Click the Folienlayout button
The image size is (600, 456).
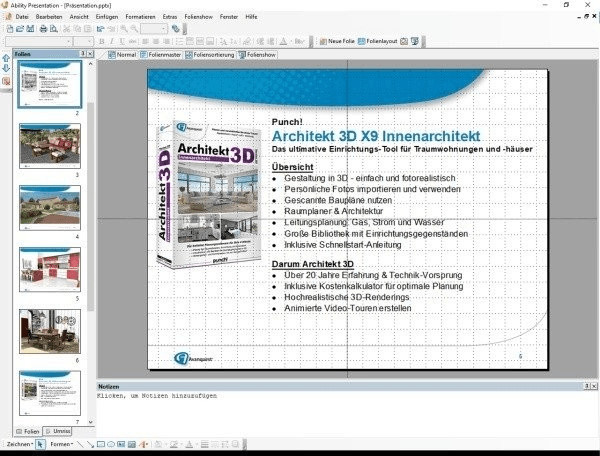tap(384, 41)
